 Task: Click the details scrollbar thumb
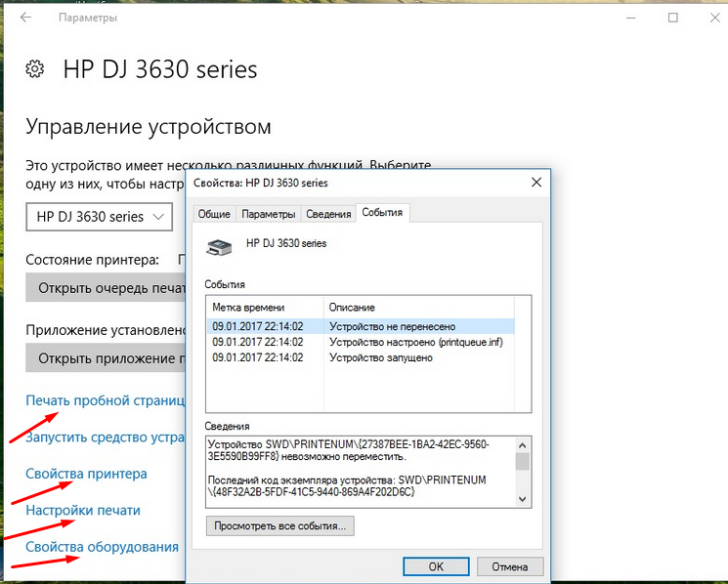[x=523, y=462]
